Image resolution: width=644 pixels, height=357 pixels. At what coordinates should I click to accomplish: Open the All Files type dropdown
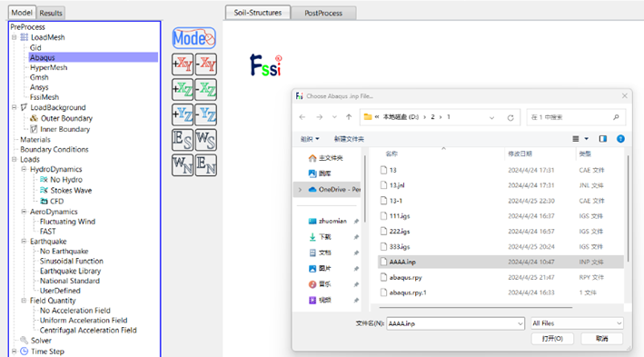[577, 323]
